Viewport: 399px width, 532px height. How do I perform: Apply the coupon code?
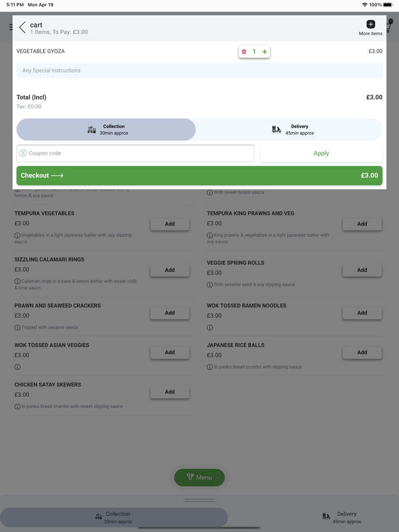coord(321,153)
